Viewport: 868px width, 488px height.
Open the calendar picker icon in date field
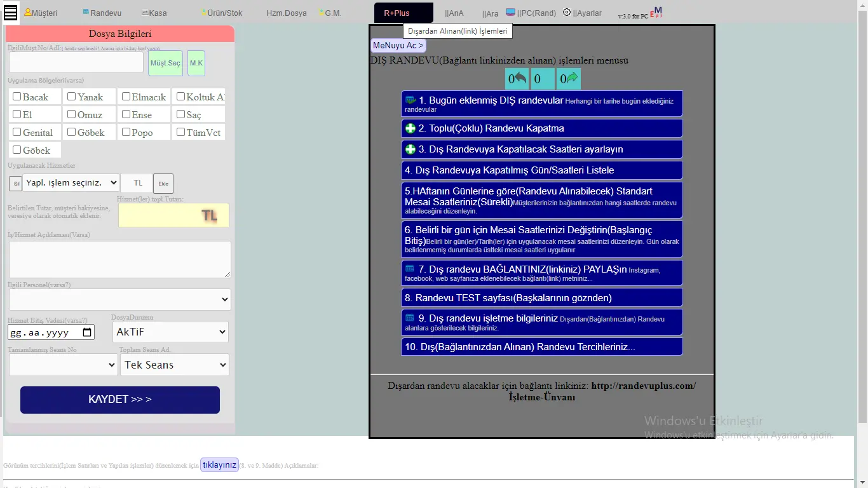click(88, 332)
